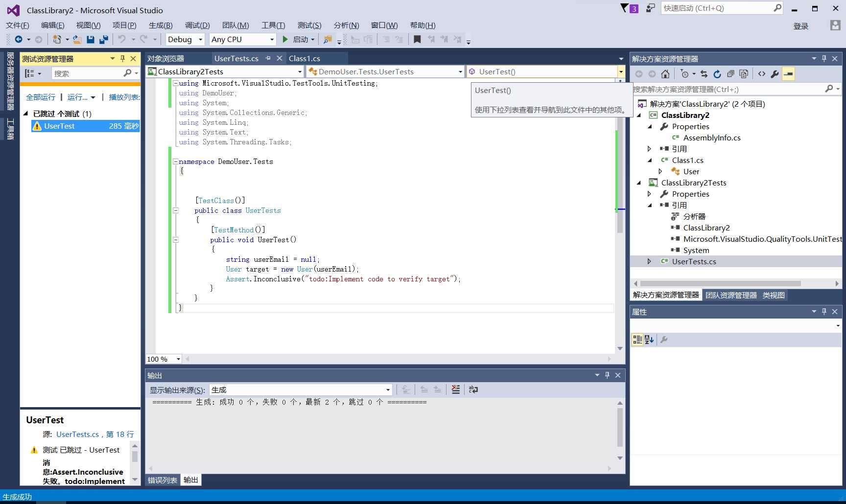Click 全部运行 to run all tests
846x504 pixels.
[x=41, y=97]
